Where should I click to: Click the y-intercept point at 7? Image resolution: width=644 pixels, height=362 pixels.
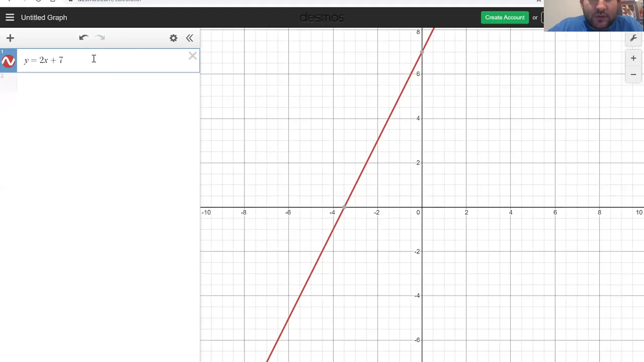pos(422,52)
